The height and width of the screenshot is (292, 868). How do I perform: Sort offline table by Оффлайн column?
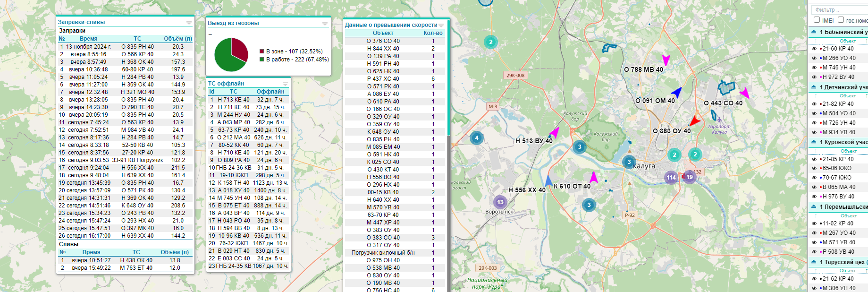270,92
